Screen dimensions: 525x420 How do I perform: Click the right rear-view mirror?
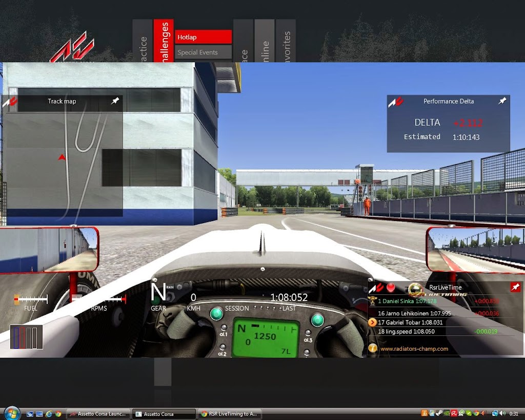[x=476, y=249]
